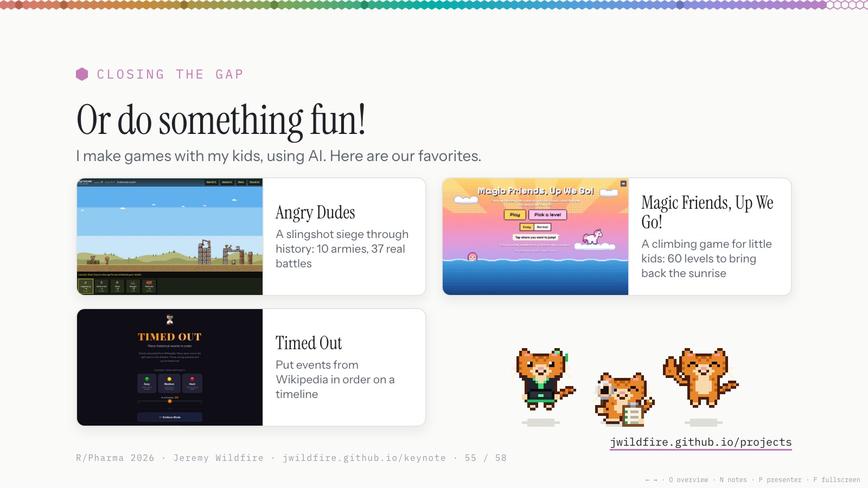Open the Angry Dudes game screenshot
This screenshot has height=488, width=868.
coord(170,236)
